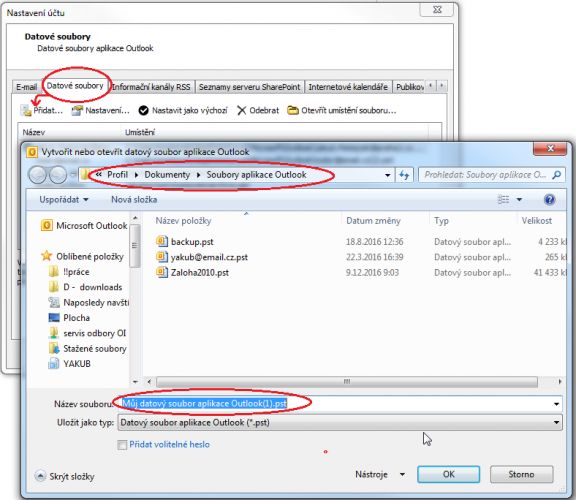The image size is (576, 500).
Task: Click navigation pane scroll up arrow
Action: [x=135, y=218]
